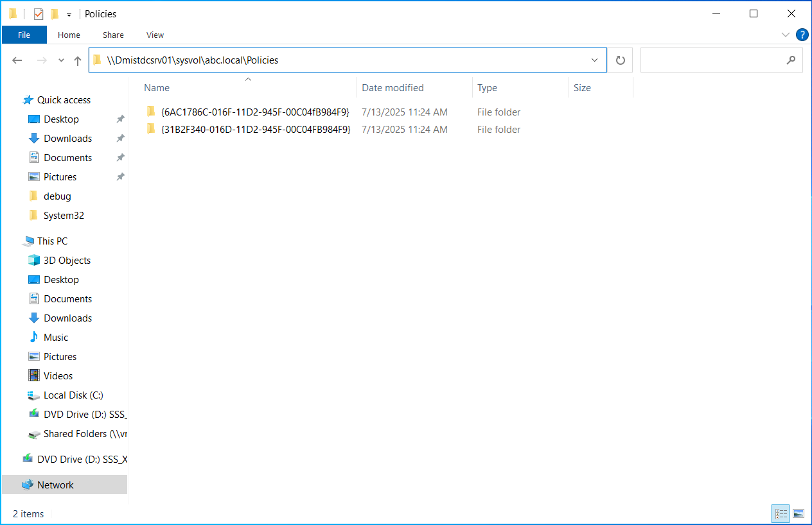
Task: Switch to the Share ribbon tab
Action: pos(113,35)
